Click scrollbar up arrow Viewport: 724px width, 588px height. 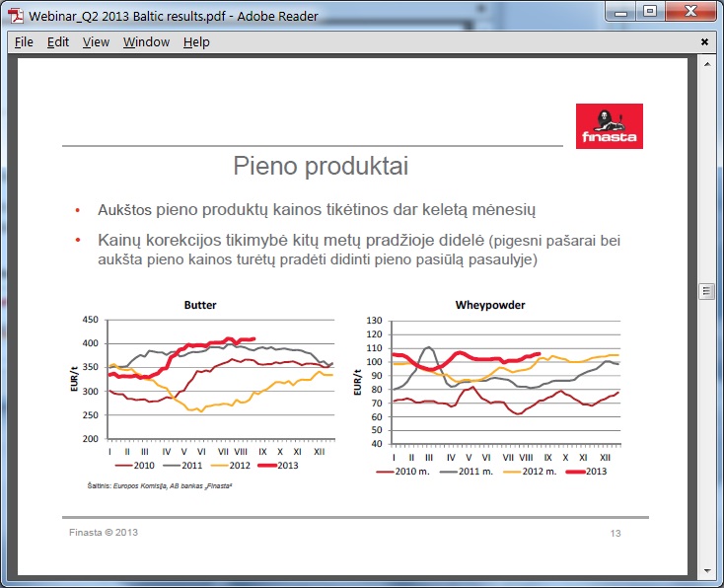coord(707,64)
